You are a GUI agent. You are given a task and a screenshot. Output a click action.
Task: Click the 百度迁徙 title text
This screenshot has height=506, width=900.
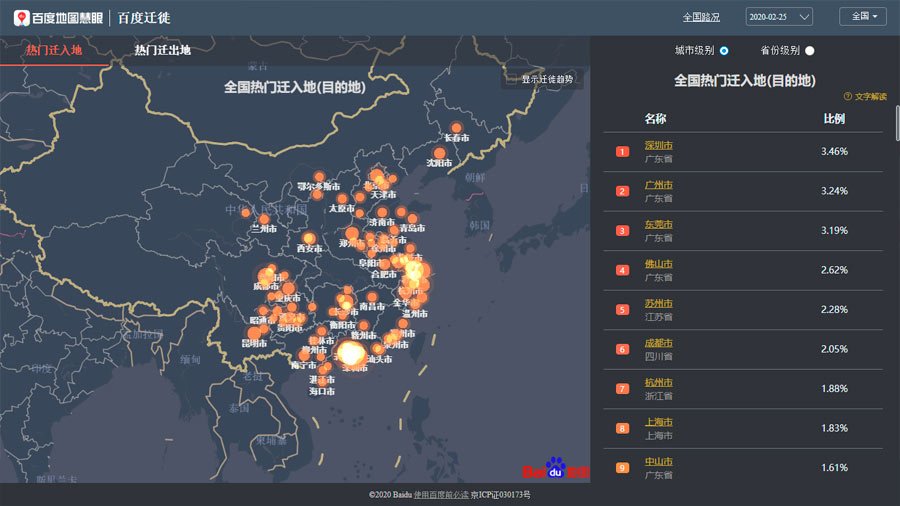tap(143, 18)
